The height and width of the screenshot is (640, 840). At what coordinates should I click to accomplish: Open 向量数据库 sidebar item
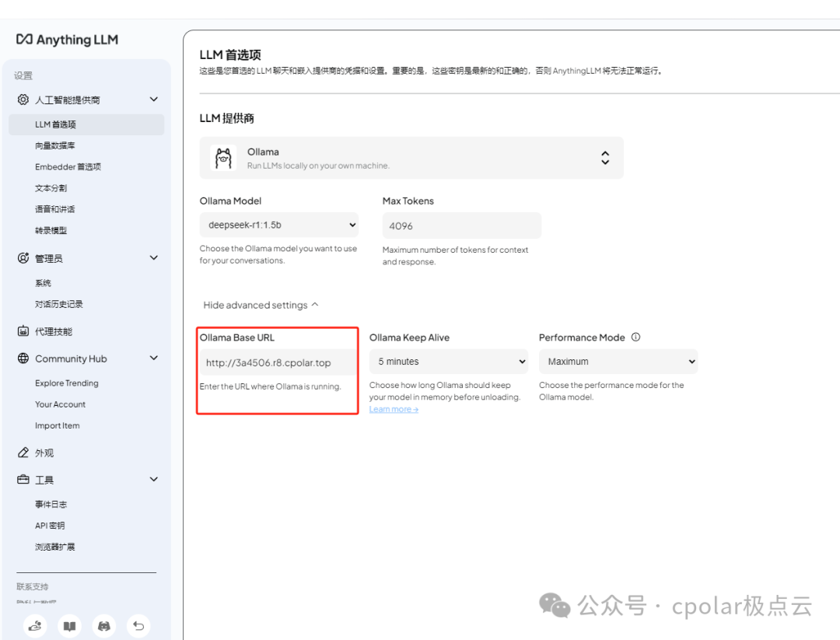pos(55,145)
